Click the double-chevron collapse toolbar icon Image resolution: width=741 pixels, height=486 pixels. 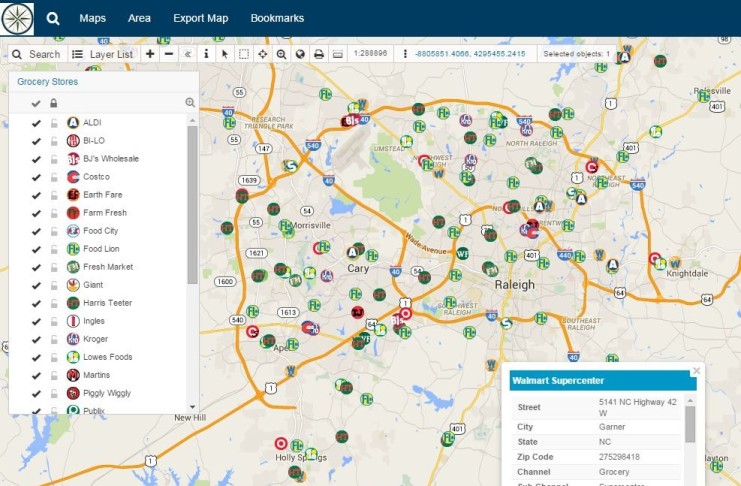tap(188, 54)
